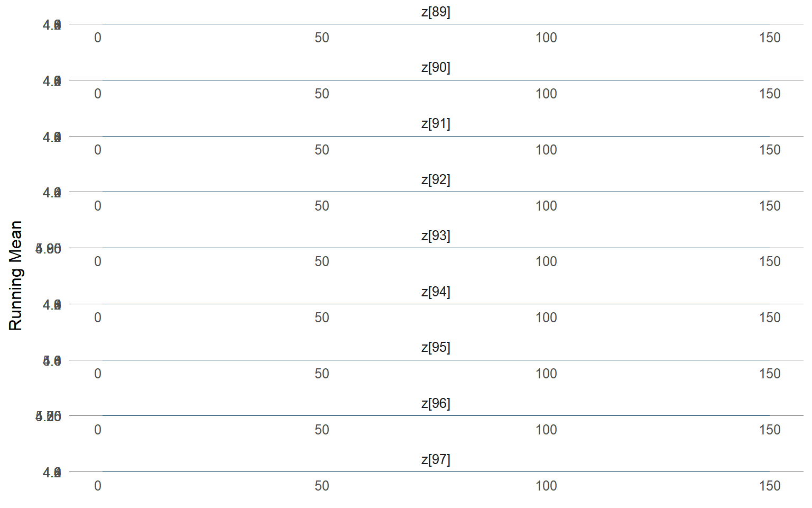Screen dimensions: 812x508
Task: Click the 0 tick label below z[92]
Action: pyautogui.click(x=98, y=206)
